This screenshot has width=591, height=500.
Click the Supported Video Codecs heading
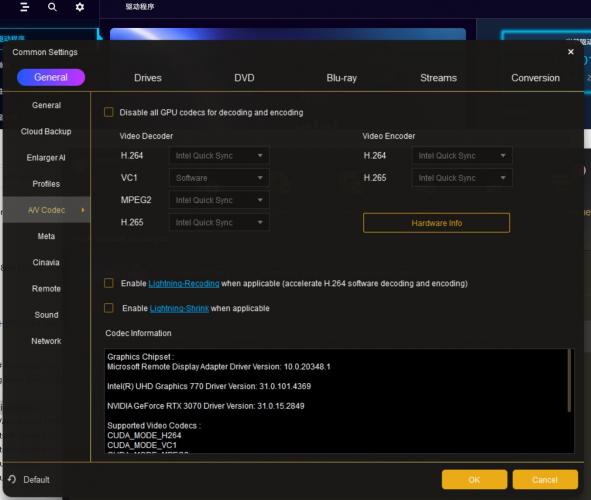[154, 425]
